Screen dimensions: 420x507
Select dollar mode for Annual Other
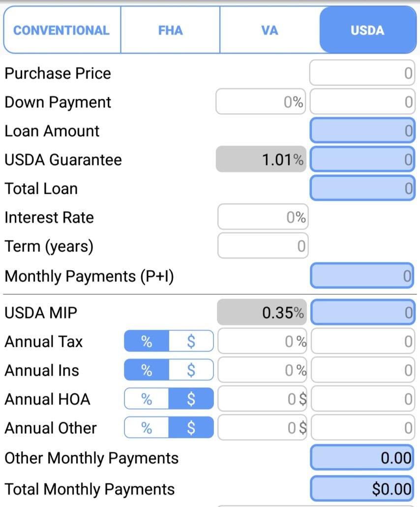pyautogui.click(x=191, y=427)
